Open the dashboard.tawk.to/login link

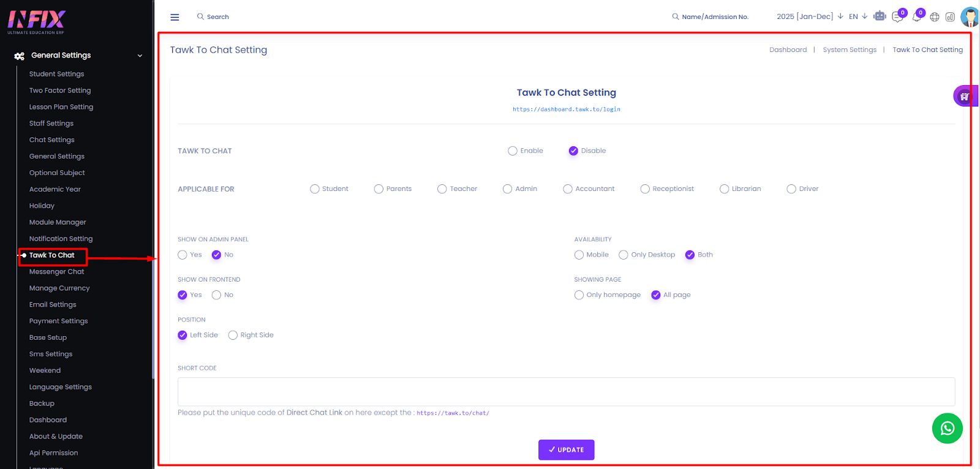click(x=567, y=110)
